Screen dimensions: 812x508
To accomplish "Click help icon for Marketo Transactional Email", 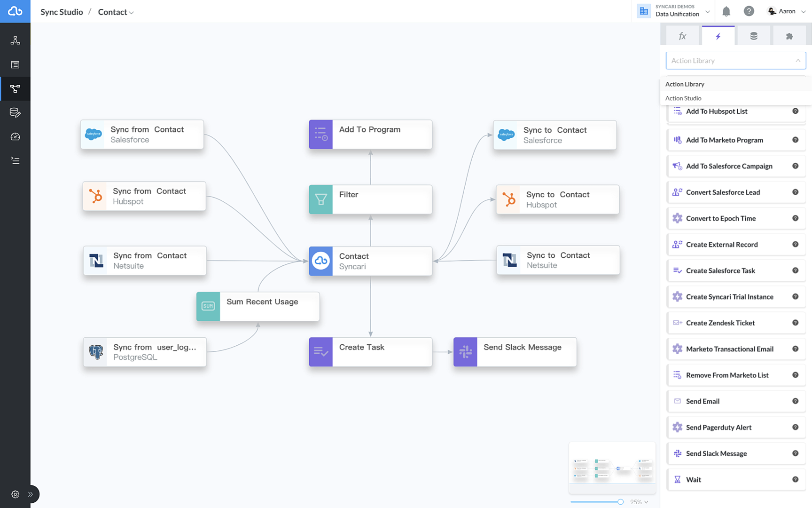I will click(795, 349).
